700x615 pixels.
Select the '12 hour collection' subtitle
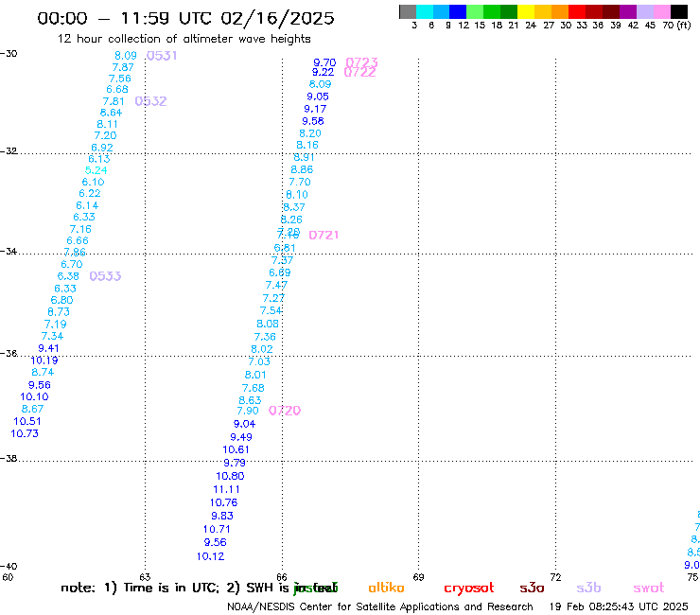pyautogui.click(x=184, y=39)
